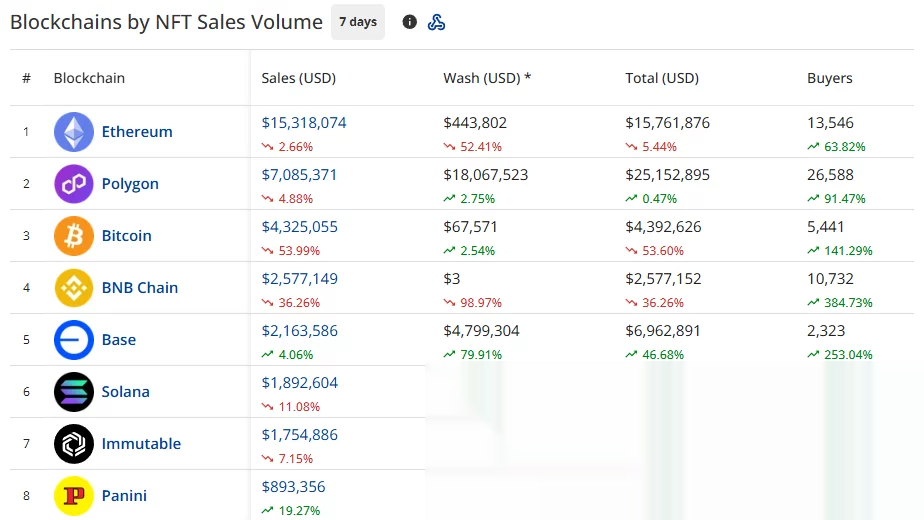
Task: Click the Immutable logo icon
Action: tap(74, 443)
